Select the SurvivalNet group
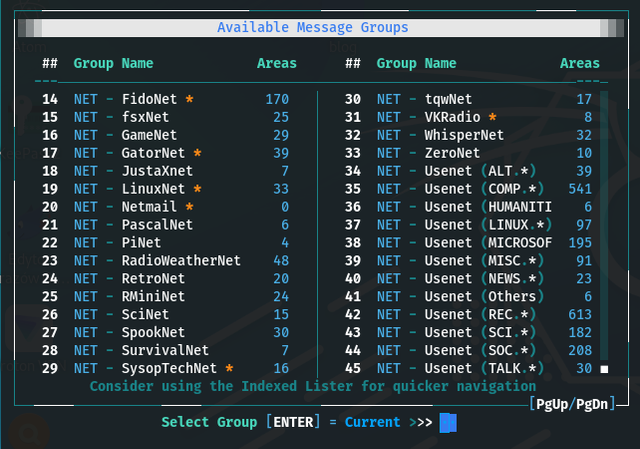Image resolution: width=640 pixels, height=449 pixels. 165,351
